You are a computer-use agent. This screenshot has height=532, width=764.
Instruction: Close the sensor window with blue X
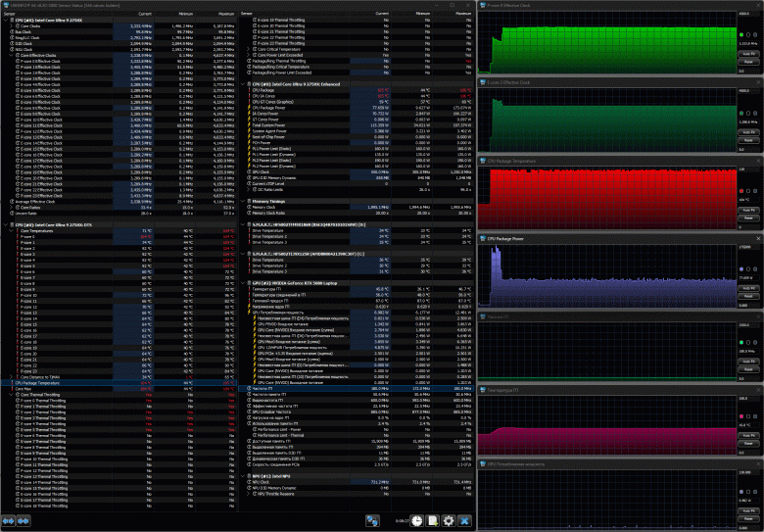point(465,521)
